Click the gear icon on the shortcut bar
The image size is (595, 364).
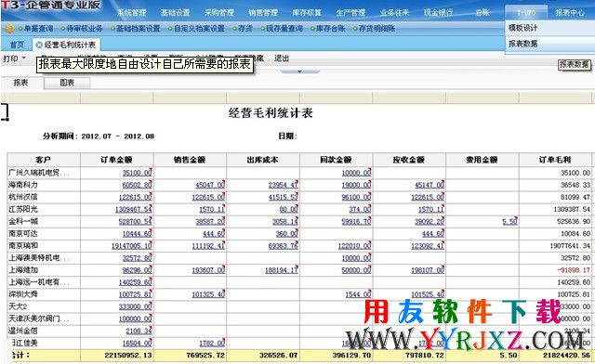[x=10, y=29]
